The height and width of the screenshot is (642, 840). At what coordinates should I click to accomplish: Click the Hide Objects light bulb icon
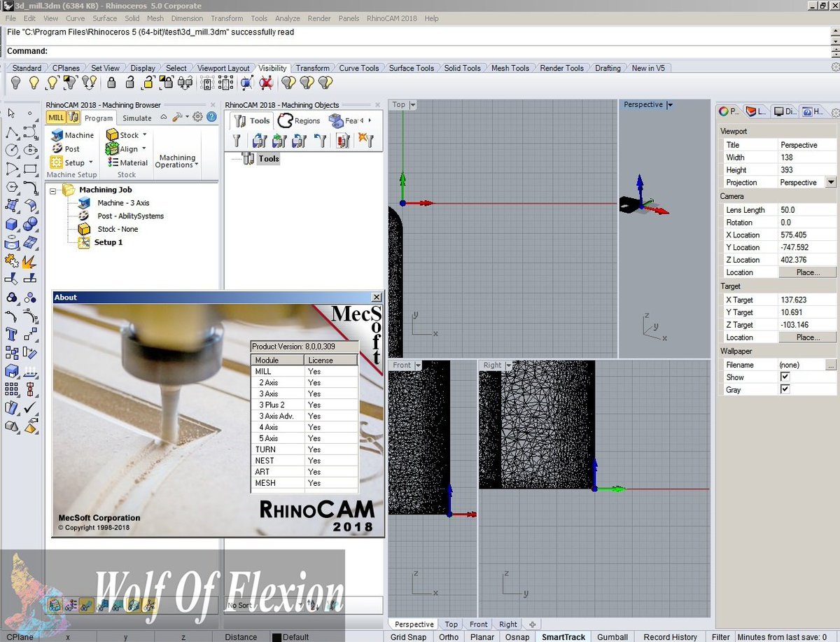[15, 83]
